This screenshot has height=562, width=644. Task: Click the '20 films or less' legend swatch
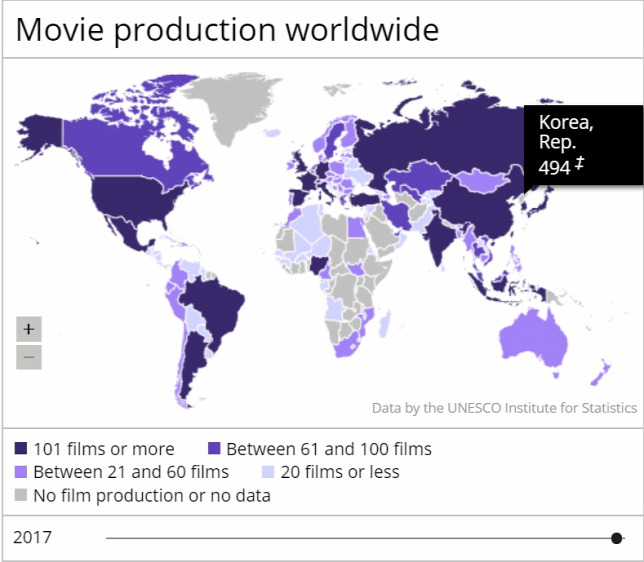268,472
